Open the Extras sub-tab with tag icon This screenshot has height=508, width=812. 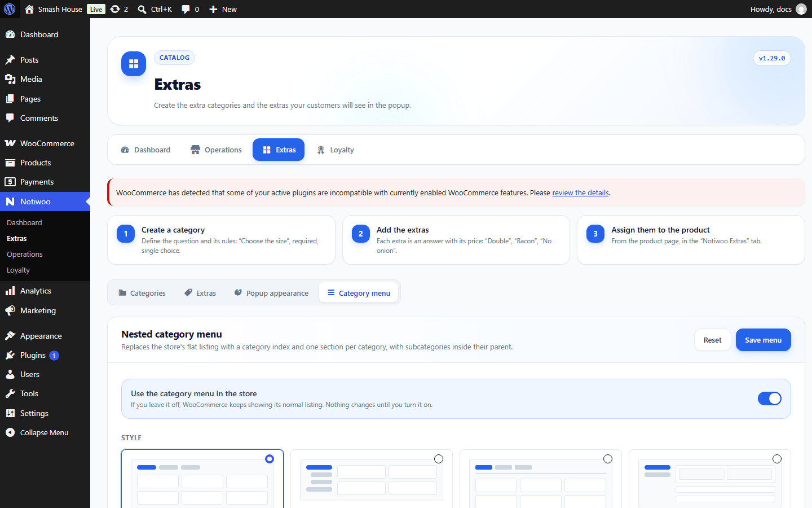[200, 293]
